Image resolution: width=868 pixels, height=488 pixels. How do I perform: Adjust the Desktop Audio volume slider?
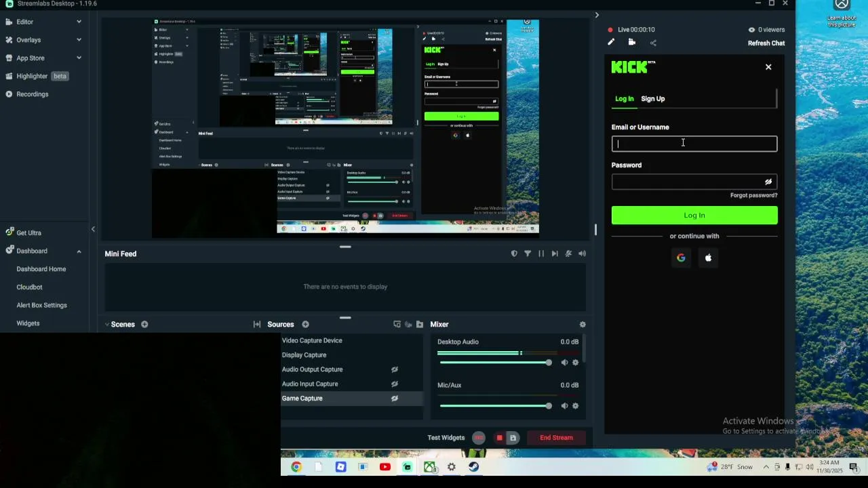click(496, 363)
